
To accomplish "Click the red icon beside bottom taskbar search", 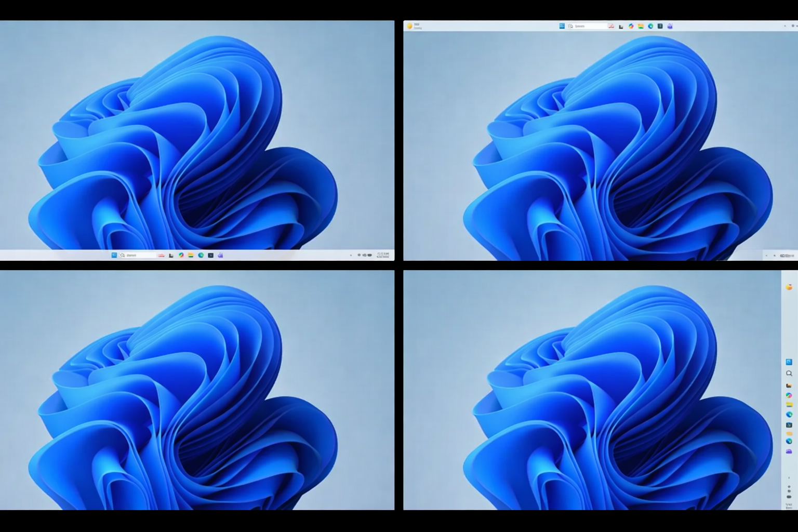I will pos(161,255).
